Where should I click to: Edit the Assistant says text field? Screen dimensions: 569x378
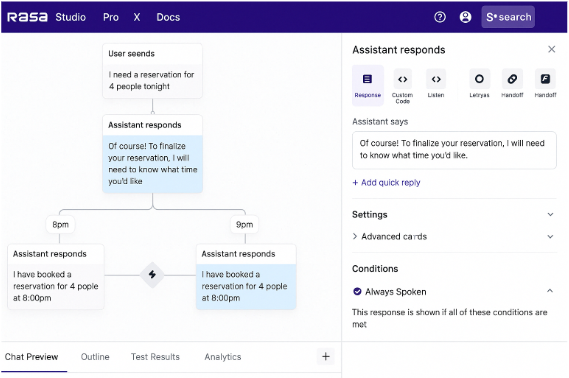pyautogui.click(x=454, y=150)
